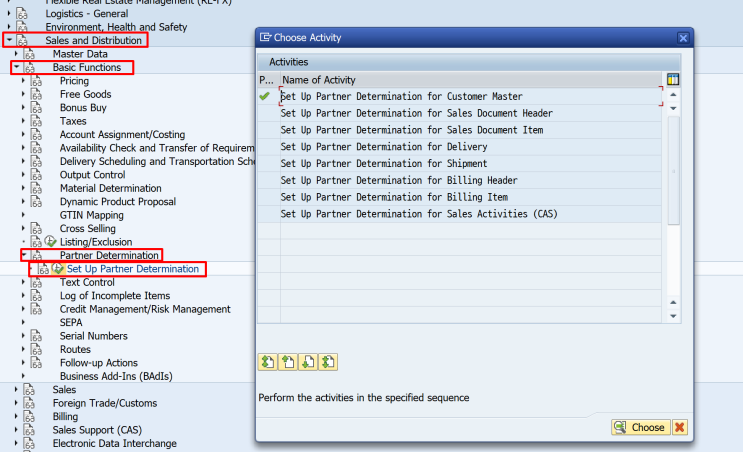Collapse the Sales and Distribution node
The height and width of the screenshot is (452, 743).
tap(9, 40)
